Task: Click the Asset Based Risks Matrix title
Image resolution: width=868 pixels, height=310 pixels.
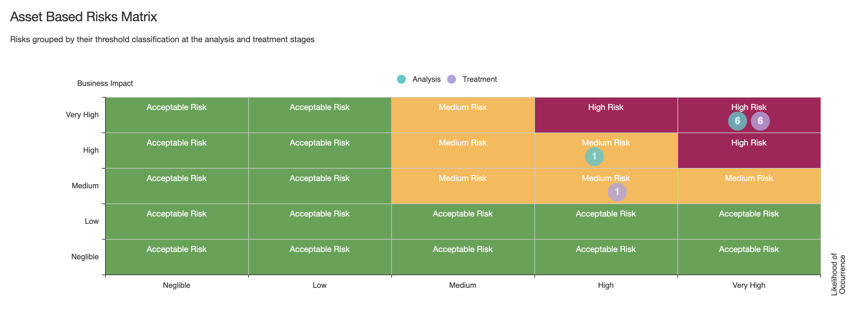Action: point(84,17)
